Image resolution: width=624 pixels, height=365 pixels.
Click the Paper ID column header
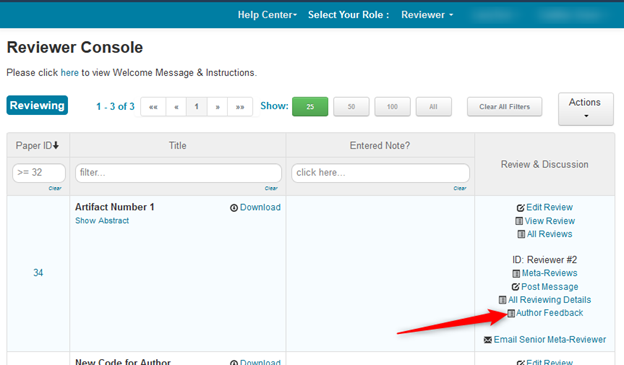(38, 145)
